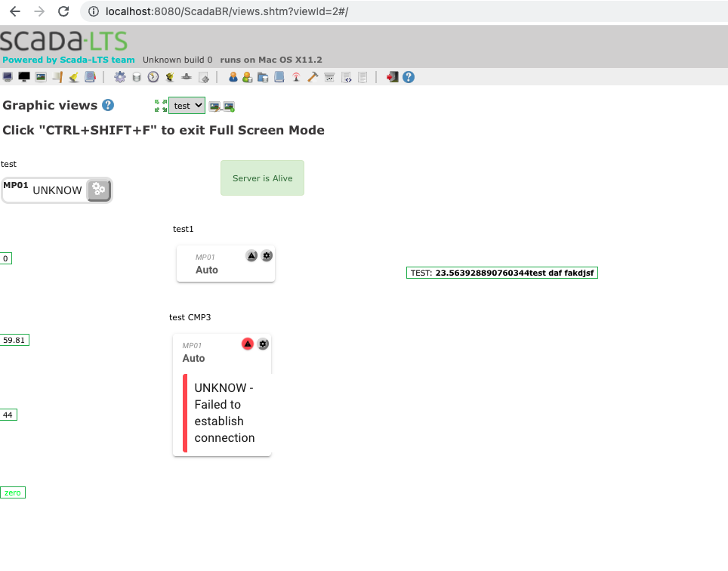Open the Watch list page from the toolbar
This screenshot has width=728, height=571.
7,76
